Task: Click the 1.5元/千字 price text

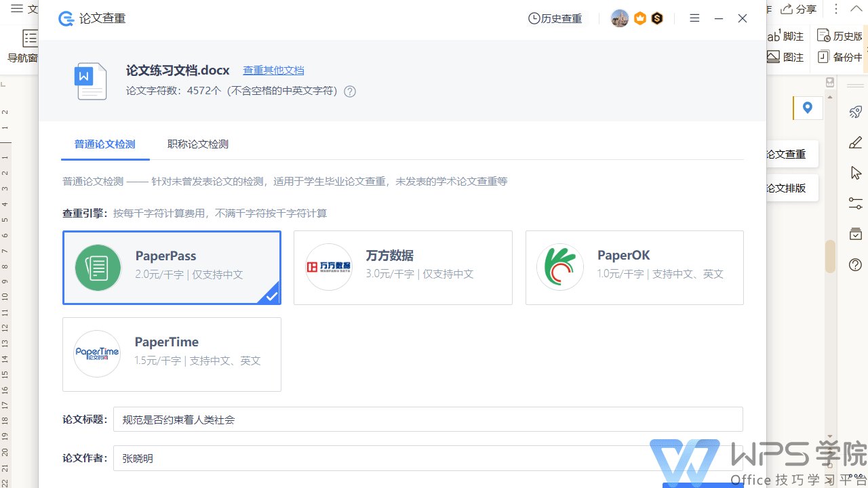Action: click(x=158, y=361)
